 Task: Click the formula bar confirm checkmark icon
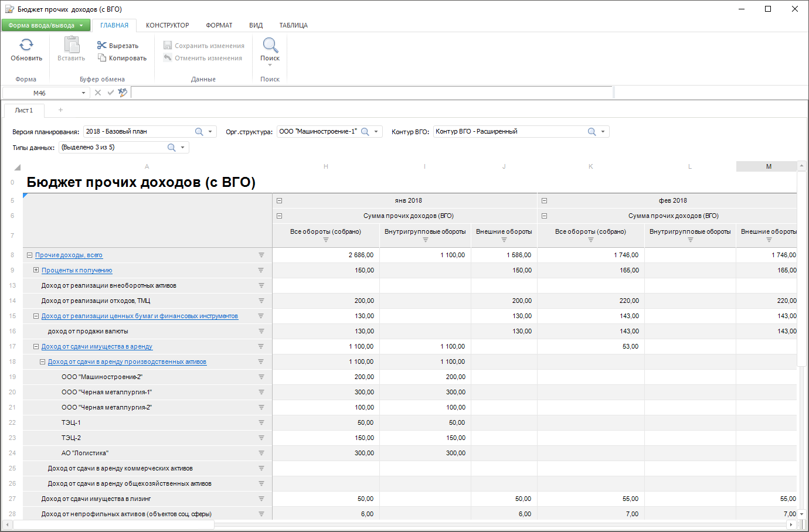point(110,93)
